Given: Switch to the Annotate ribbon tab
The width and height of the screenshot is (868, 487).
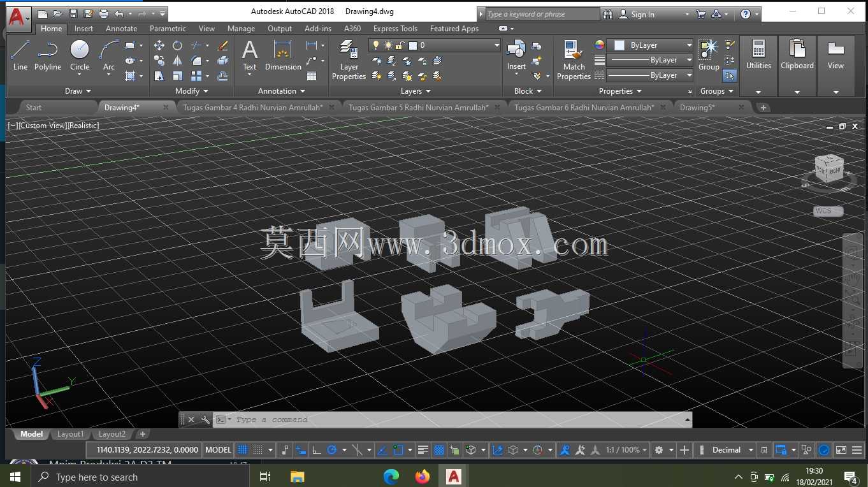Looking at the screenshot, I should click(121, 29).
